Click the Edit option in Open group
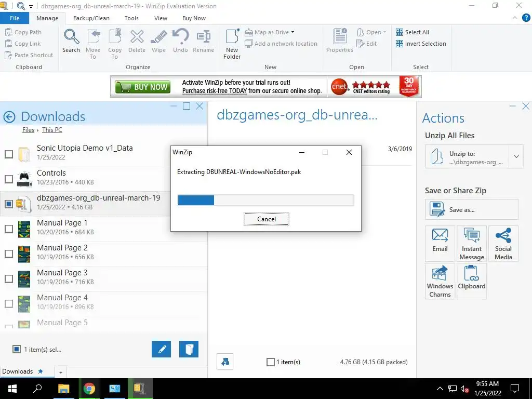The image size is (532, 399). (x=366, y=44)
